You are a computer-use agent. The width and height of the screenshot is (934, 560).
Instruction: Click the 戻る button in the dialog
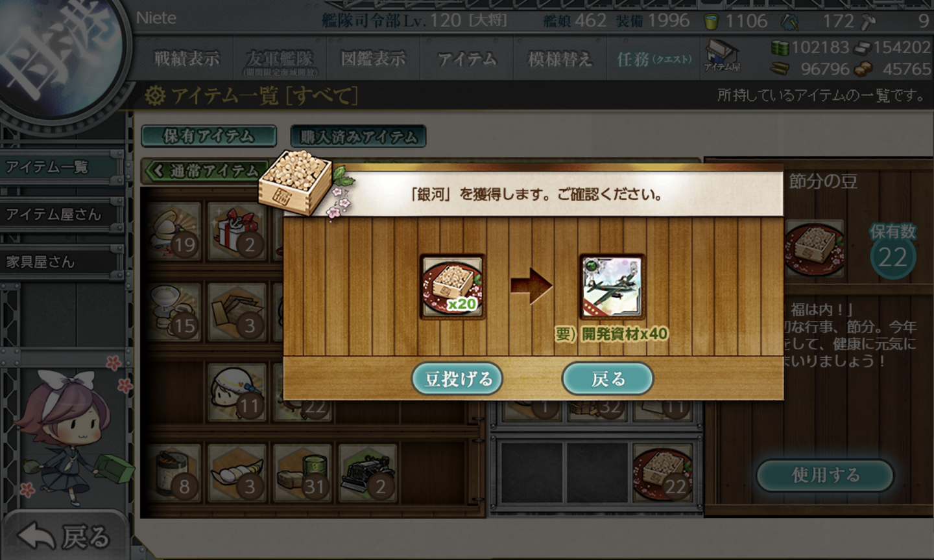608,379
